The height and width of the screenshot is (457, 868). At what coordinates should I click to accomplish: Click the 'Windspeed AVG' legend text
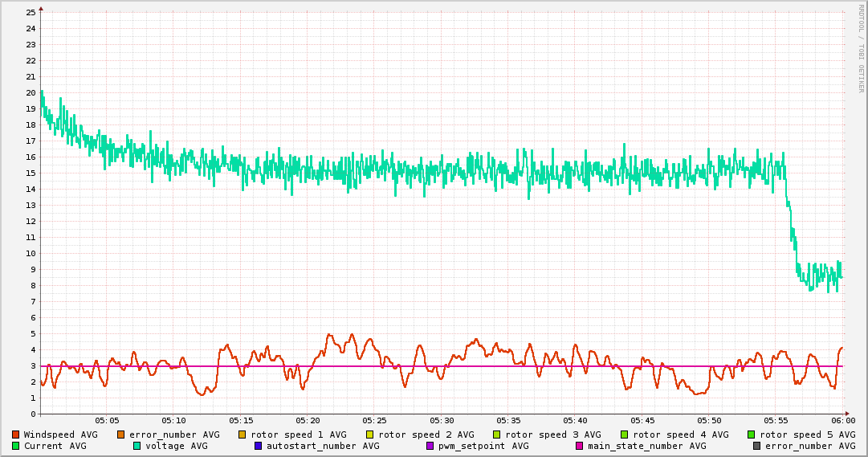(60, 435)
